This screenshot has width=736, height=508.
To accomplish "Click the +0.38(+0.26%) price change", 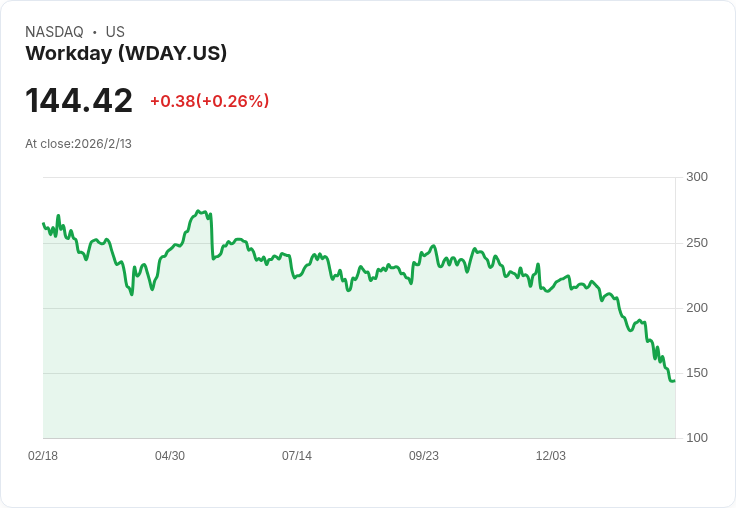I will click(x=209, y=101).
